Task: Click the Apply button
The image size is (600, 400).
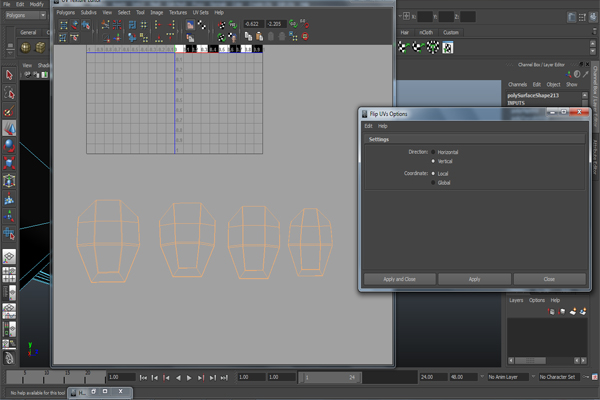Action: (x=474, y=279)
